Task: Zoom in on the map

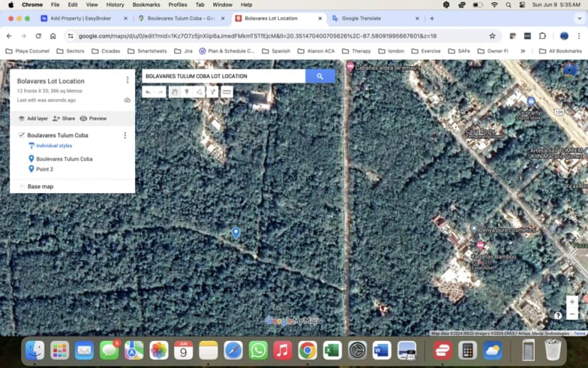Action: pos(572,302)
